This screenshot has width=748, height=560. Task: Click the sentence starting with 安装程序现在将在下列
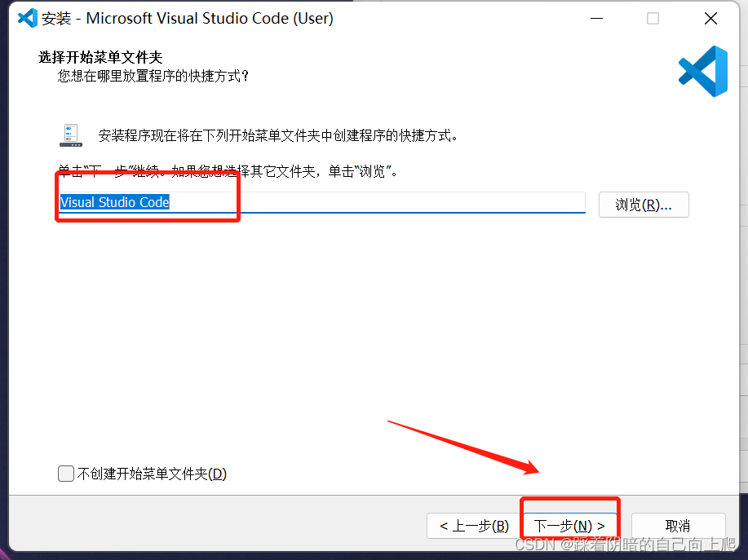pos(278,136)
